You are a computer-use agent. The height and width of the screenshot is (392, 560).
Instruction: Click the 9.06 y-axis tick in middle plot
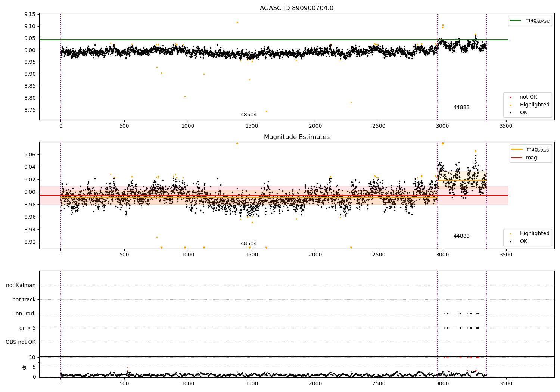(30, 155)
